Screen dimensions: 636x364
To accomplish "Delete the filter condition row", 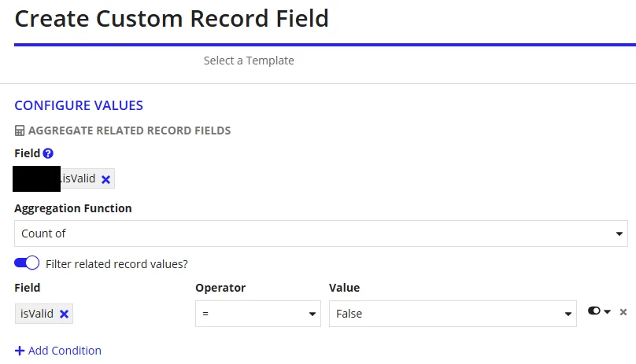I will (x=623, y=311).
